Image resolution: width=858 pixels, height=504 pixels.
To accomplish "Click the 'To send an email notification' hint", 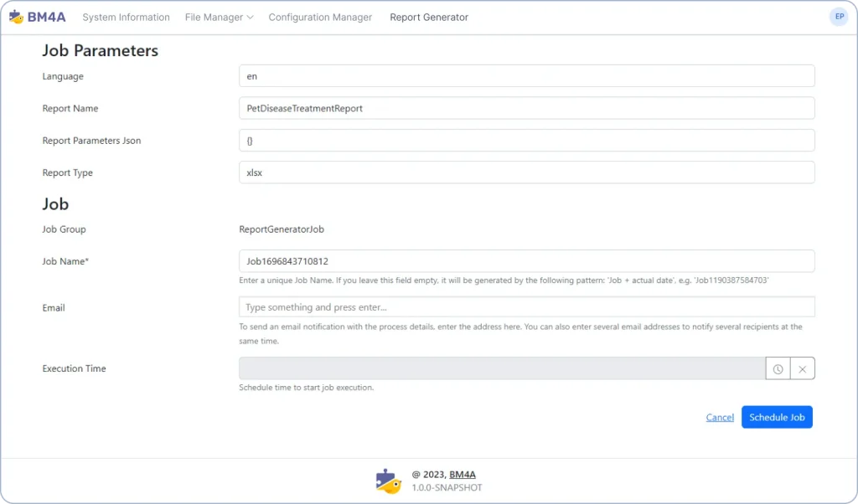I will click(520, 334).
